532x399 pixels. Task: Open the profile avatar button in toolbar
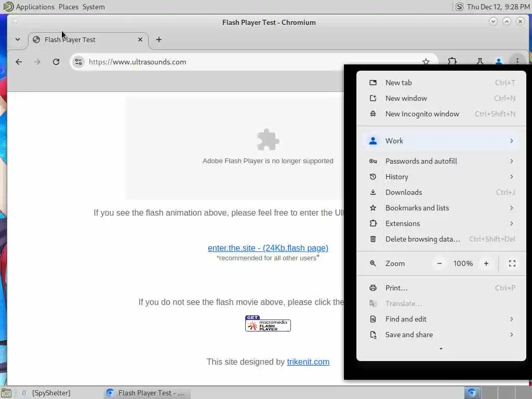[498, 61]
